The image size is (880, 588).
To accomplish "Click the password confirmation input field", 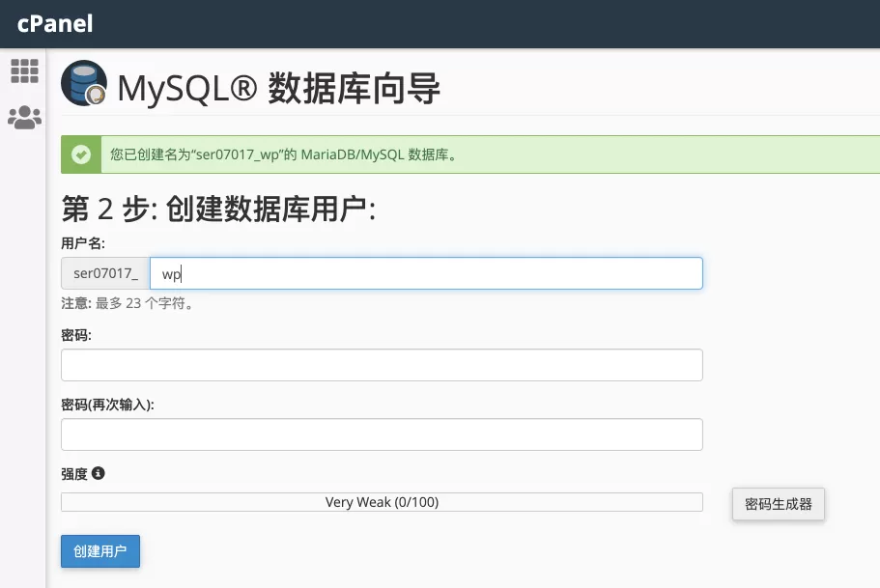I will click(382, 434).
